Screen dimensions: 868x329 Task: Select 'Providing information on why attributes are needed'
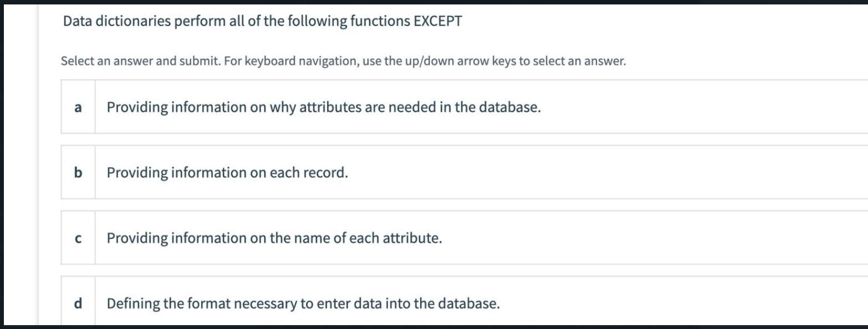[323, 107]
